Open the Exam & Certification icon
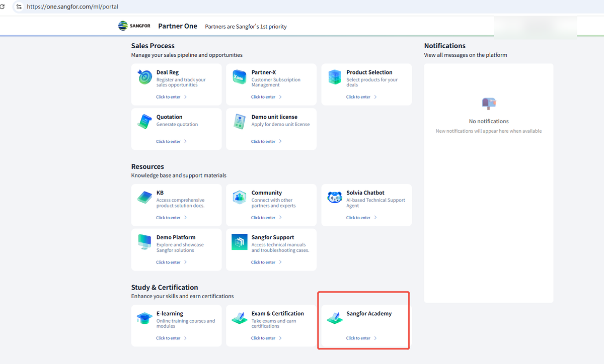The width and height of the screenshot is (604, 364). tap(240, 318)
